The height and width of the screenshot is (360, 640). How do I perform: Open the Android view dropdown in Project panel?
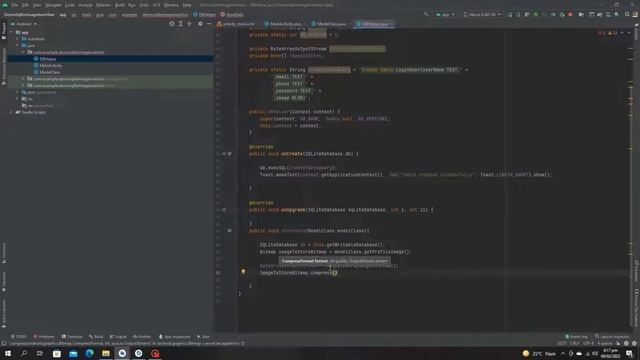pos(25,24)
